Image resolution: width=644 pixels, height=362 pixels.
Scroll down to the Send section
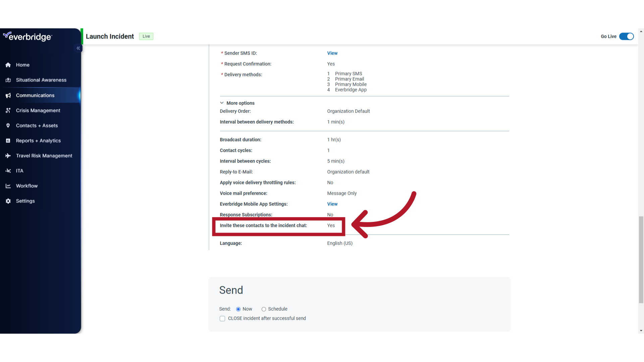click(x=231, y=290)
